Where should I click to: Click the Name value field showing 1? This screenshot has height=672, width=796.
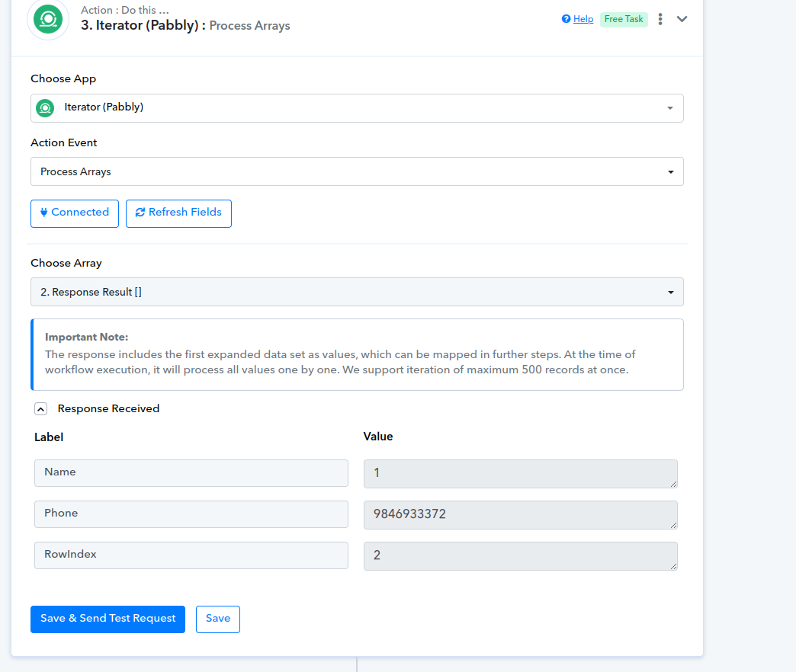520,474
